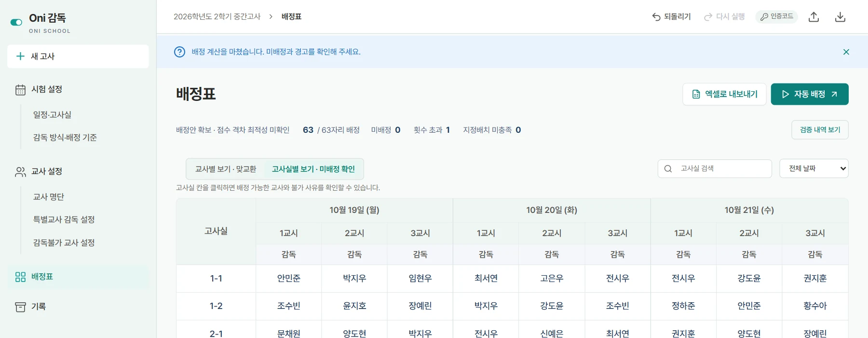Click the 엑셀로 내보내기 button
Screen dimensions: 868x338
[724, 94]
